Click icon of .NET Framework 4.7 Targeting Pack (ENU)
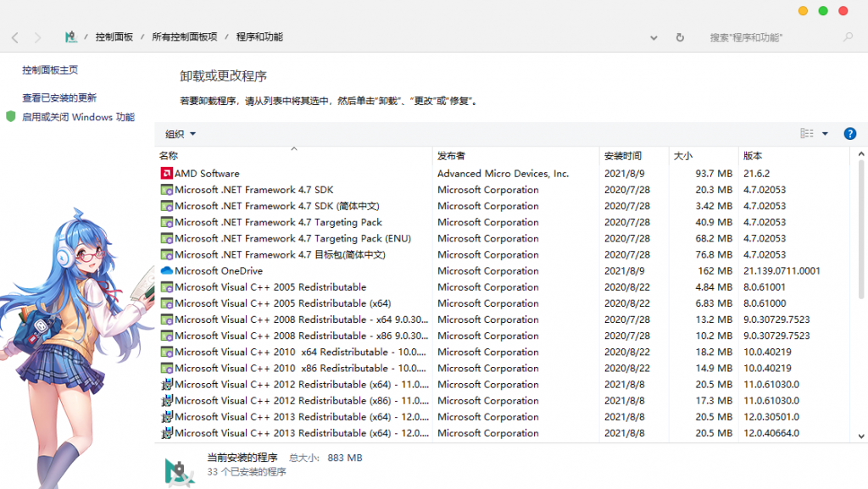This screenshot has width=868, height=489. click(x=167, y=238)
